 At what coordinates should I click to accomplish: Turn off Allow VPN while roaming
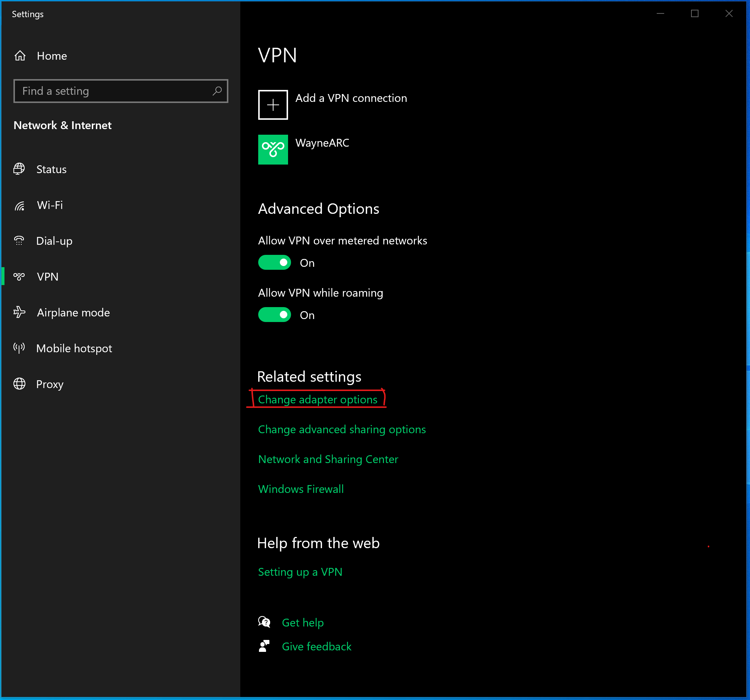[x=274, y=315]
